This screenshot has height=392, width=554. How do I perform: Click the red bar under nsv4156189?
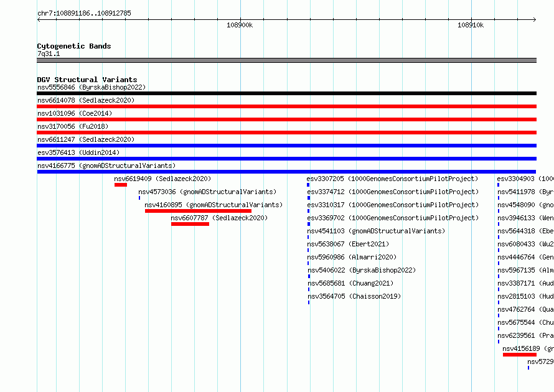(520, 355)
